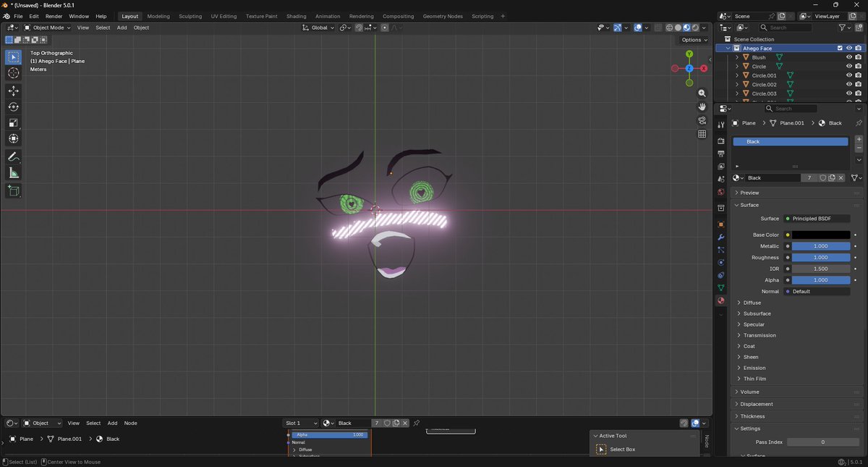Toggle proportional editing in viewport header
The height and width of the screenshot is (467, 868).
384,28
